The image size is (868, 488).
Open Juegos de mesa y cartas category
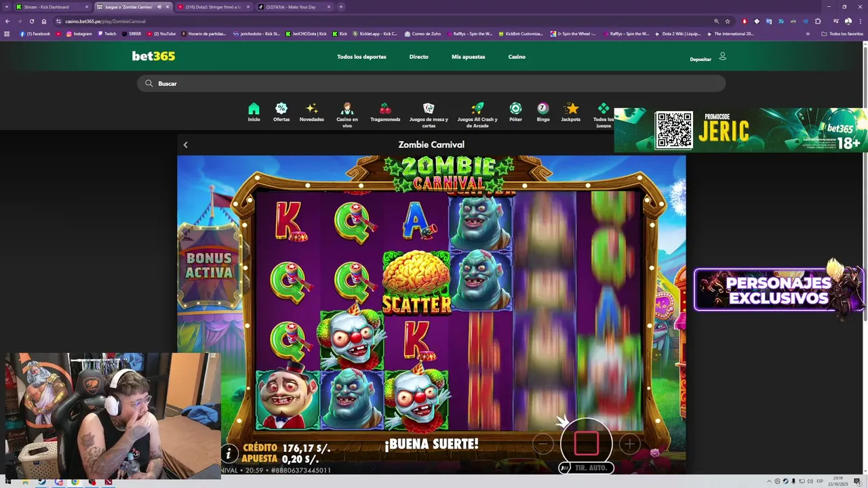(429, 115)
